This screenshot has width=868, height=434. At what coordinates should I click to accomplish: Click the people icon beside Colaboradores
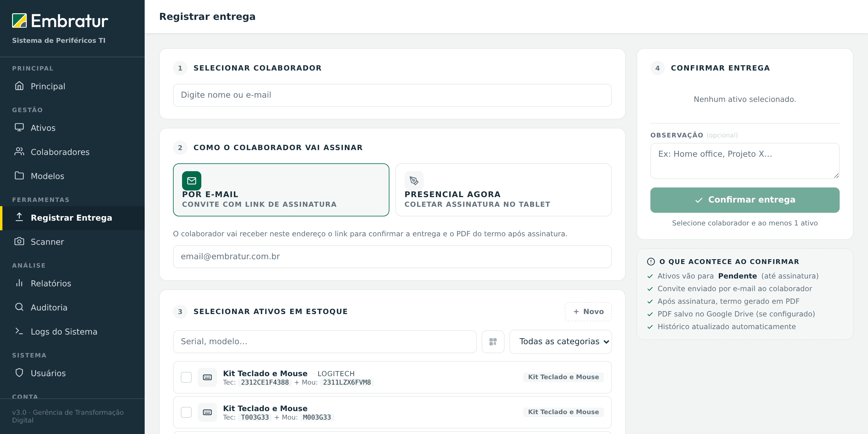(x=19, y=152)
